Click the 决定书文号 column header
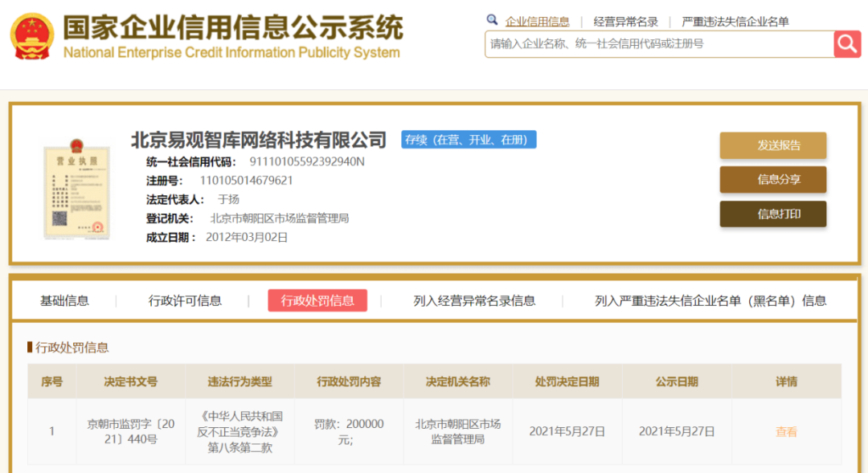 pos(131,381)
